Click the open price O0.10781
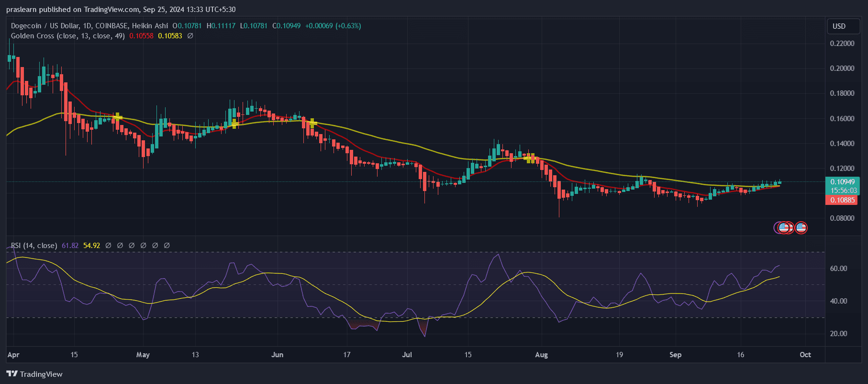Viewport: 868px width, 384px height. pyautogui.click(x=187, y=26)
